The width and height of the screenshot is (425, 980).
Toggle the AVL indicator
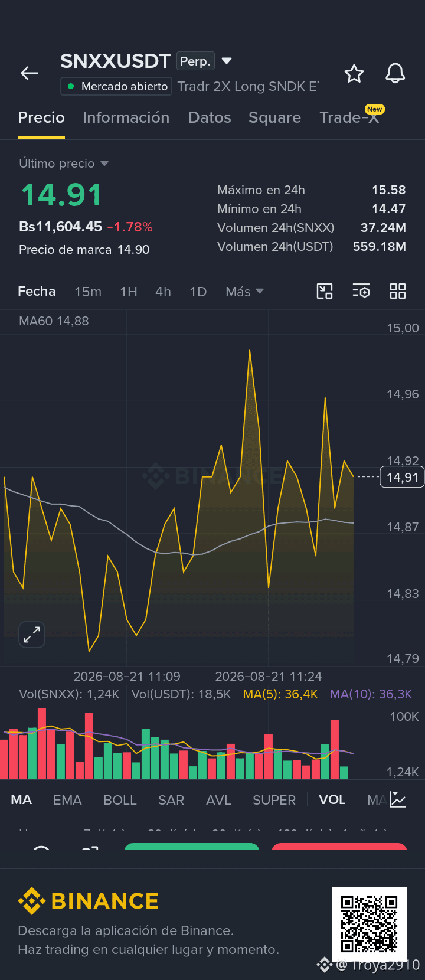pyautogui.click(x=218, y=800)
